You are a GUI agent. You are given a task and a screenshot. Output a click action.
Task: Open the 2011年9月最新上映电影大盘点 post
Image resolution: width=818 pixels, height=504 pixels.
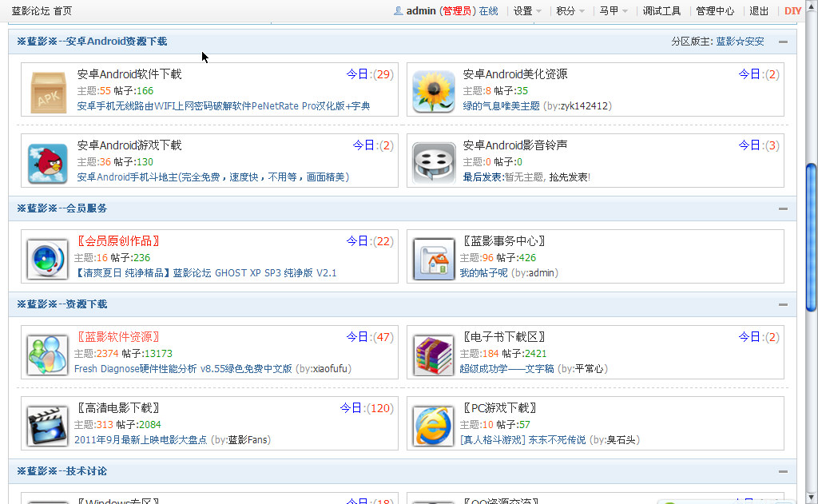141,440
